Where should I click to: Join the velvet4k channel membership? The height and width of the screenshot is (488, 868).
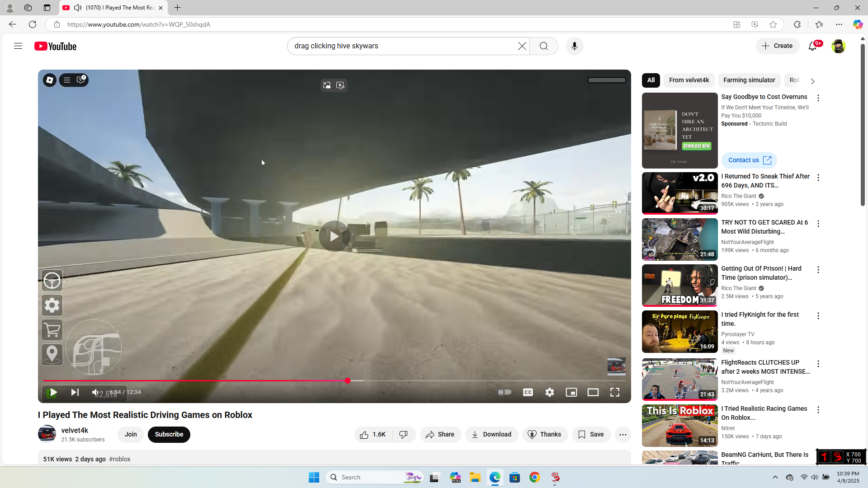[x=131, y=435]
